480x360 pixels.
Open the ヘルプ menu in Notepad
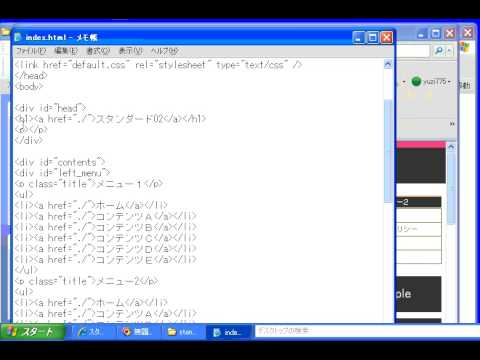pos(165,51)
